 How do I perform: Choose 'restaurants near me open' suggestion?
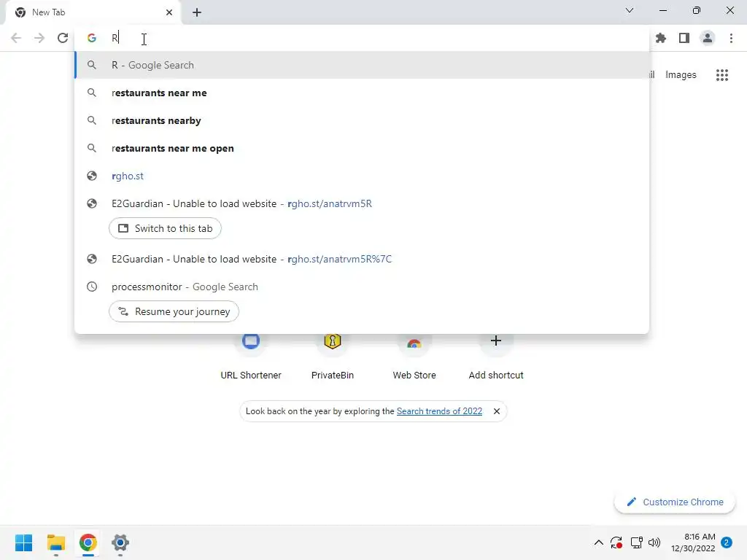pos(362,148)
